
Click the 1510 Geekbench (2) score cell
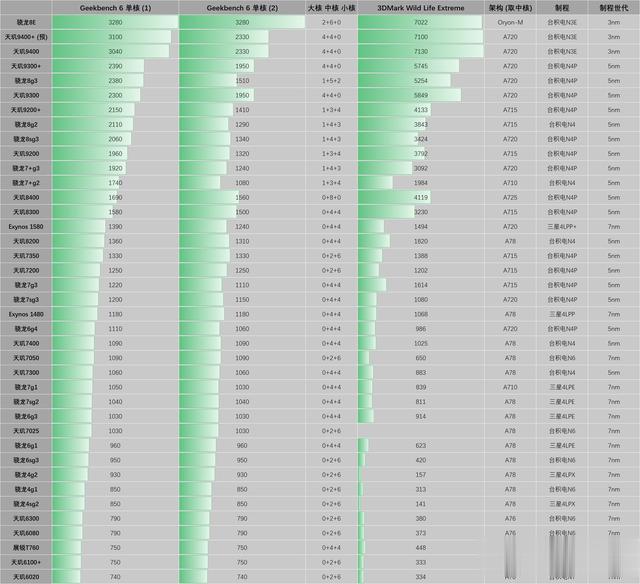pos(242,81)
